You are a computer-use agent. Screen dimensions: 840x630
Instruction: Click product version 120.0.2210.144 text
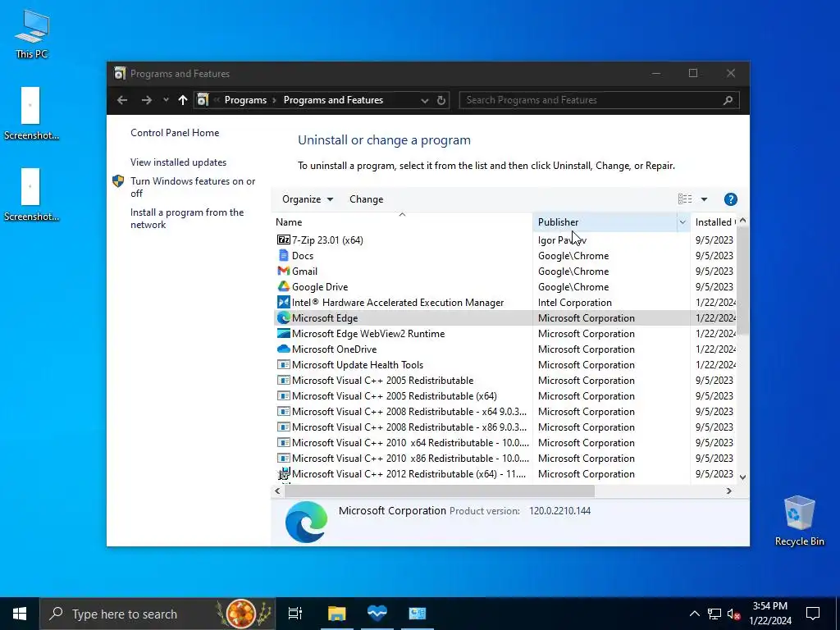(x=559, y=510)
